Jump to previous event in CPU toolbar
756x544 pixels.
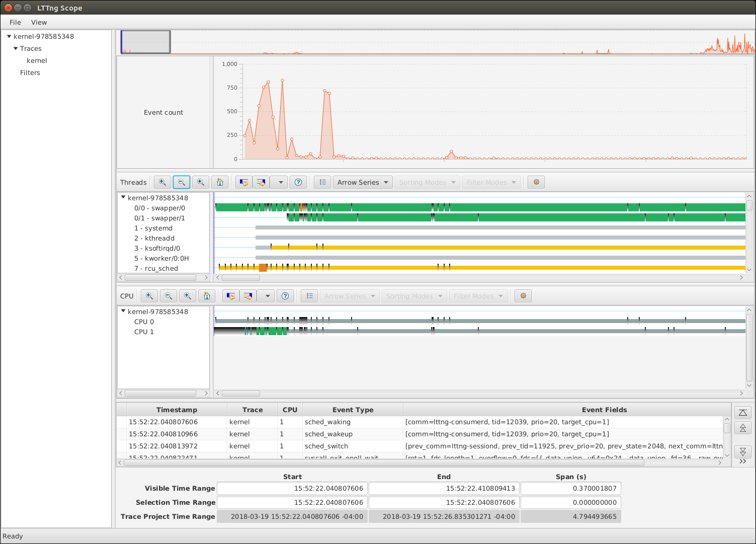click(x=231, y=296)
